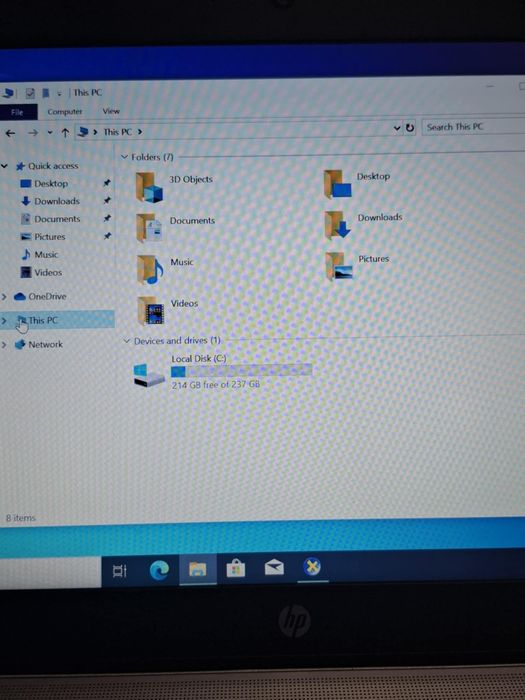Expand the This PC tree node
The height and width of the screenshot is (700, 525).
[4, 321]
